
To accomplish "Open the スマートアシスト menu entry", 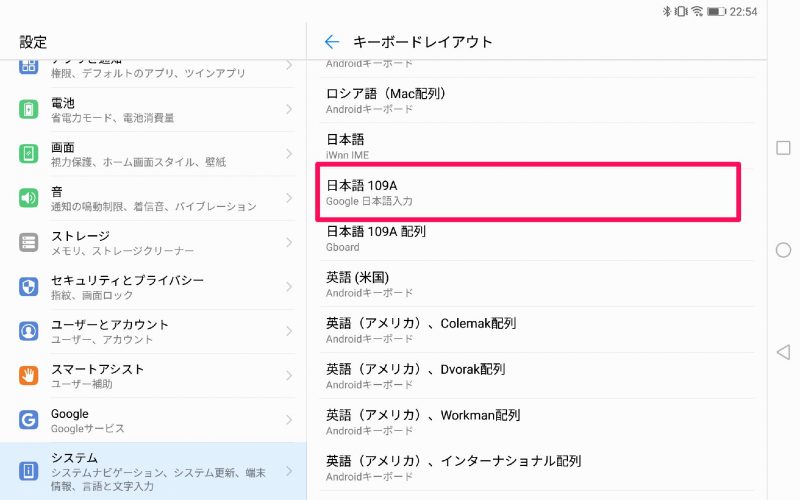I will [153, 376].
